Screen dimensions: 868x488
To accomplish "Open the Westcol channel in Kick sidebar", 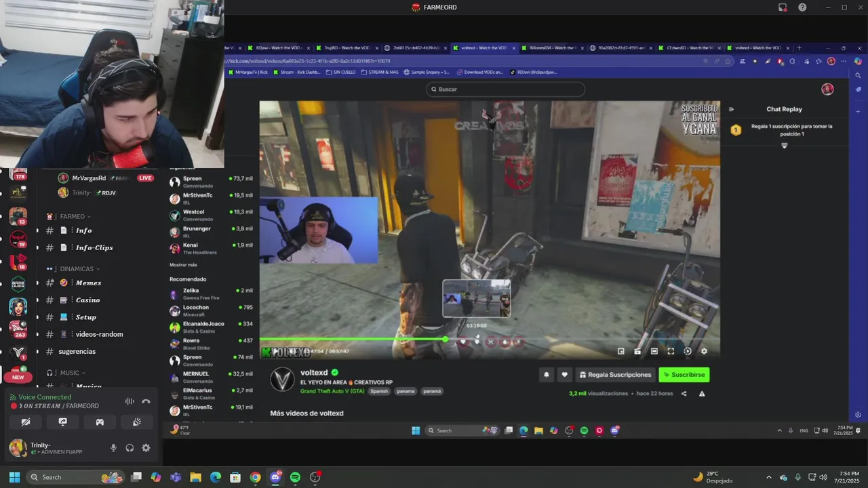I will [x=211, y=215].
